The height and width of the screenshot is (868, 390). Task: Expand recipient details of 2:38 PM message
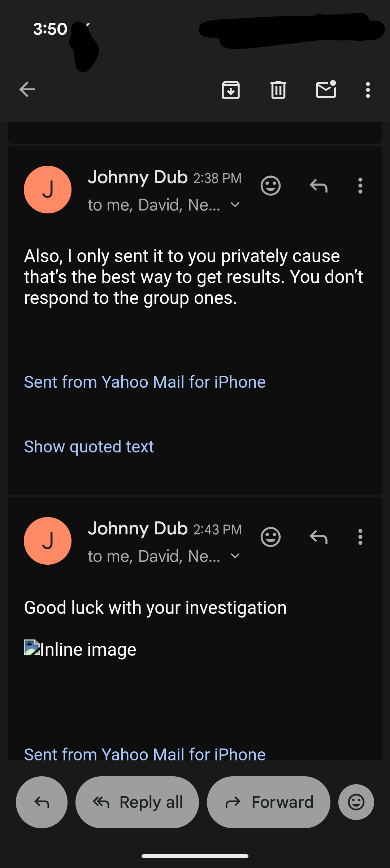[235, 205]
